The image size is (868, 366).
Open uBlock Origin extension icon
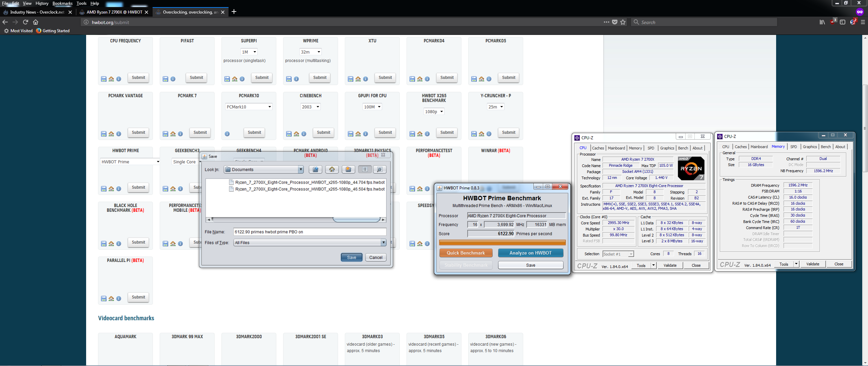(832, 22)
